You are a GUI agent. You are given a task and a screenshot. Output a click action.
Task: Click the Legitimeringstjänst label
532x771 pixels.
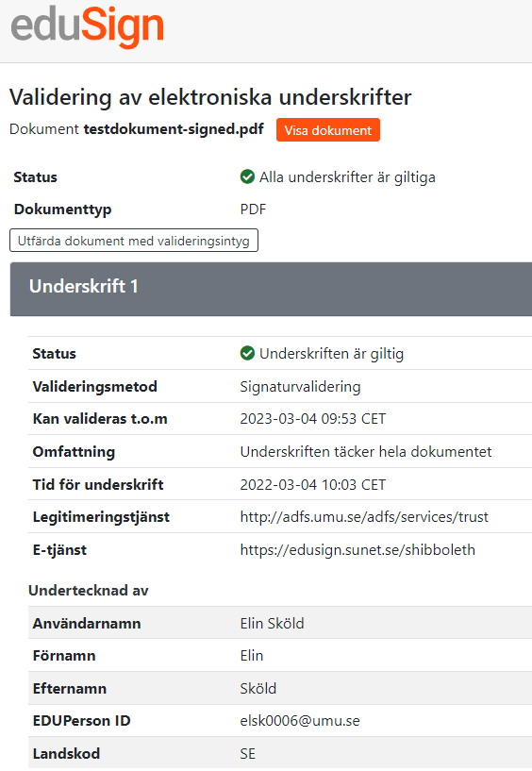click(x=101, y=517)
